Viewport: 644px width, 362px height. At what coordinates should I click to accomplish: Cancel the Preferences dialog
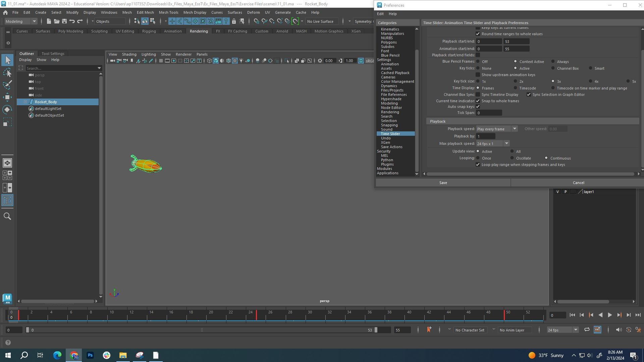pos(578,182)
